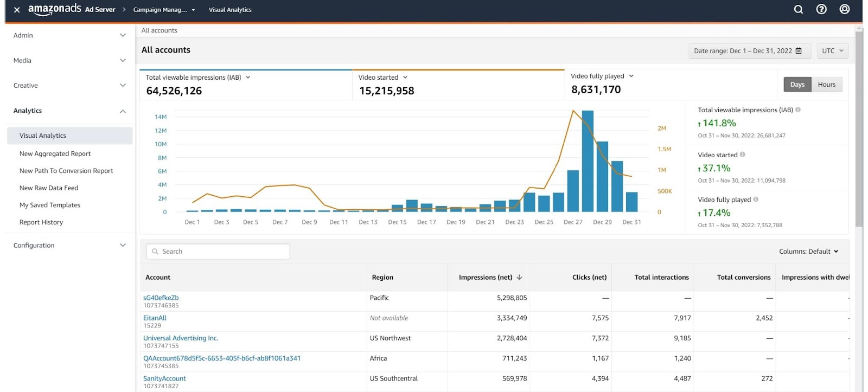Open the help question mark icon
This screenshot has width=868, height=392.
click(x=821, y=9)
